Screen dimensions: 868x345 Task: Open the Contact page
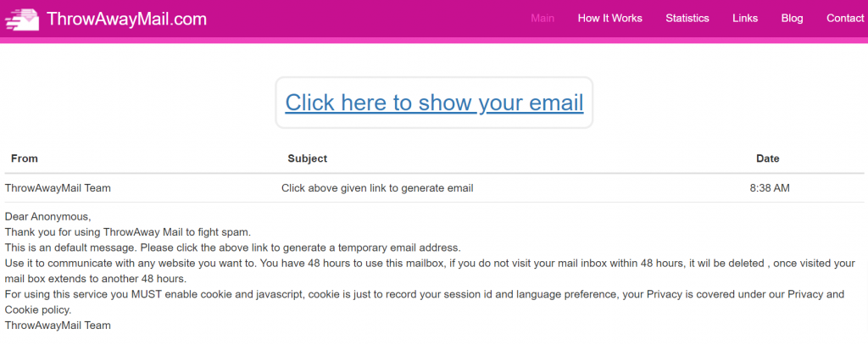coord(845,19)
